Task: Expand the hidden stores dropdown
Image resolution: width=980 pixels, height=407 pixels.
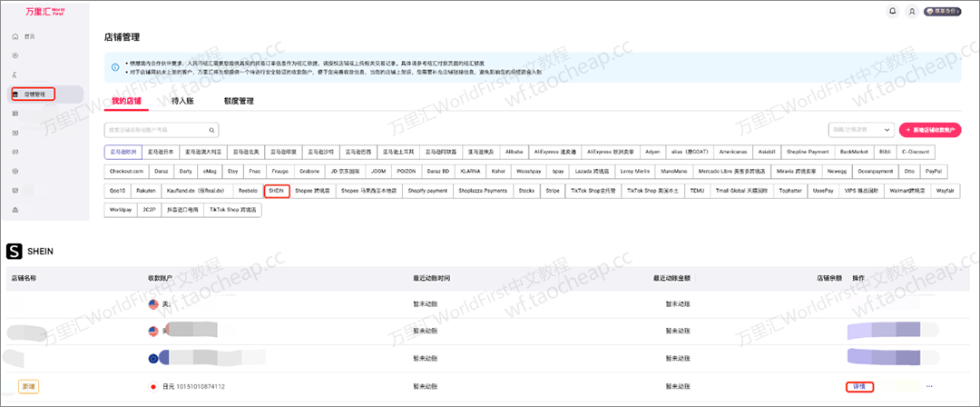Action: point(861,130)
